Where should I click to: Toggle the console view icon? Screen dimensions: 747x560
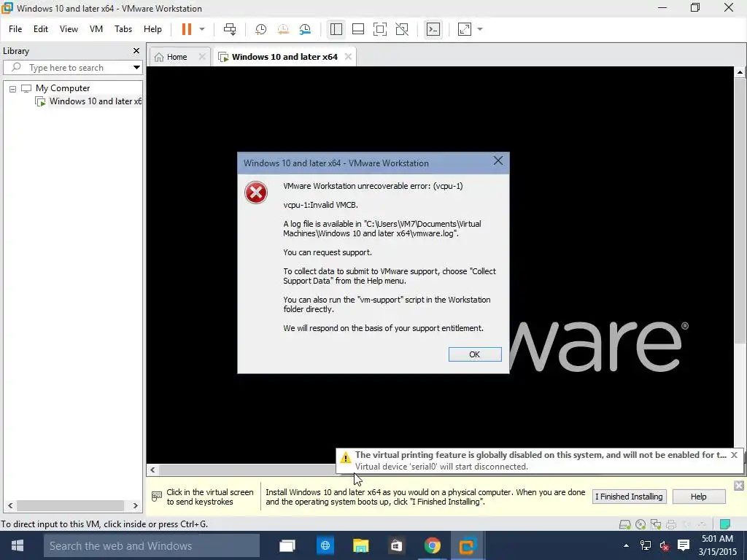tap(433, 29)
